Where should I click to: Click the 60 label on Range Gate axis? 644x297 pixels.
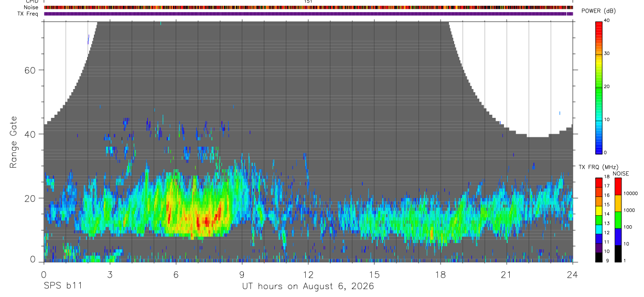(x=30, y=70)
